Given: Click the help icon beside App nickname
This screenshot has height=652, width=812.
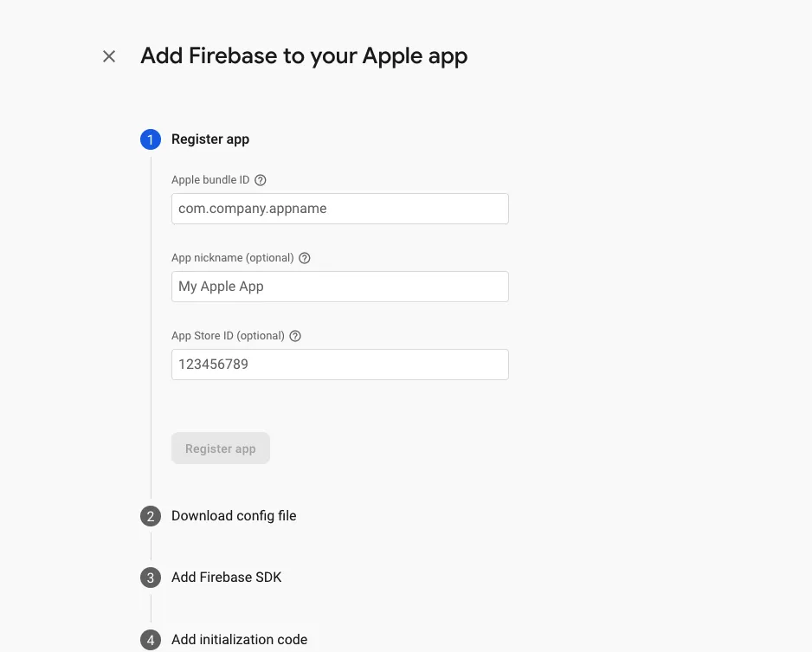Looking at the screenshot, I should [305, 258].
